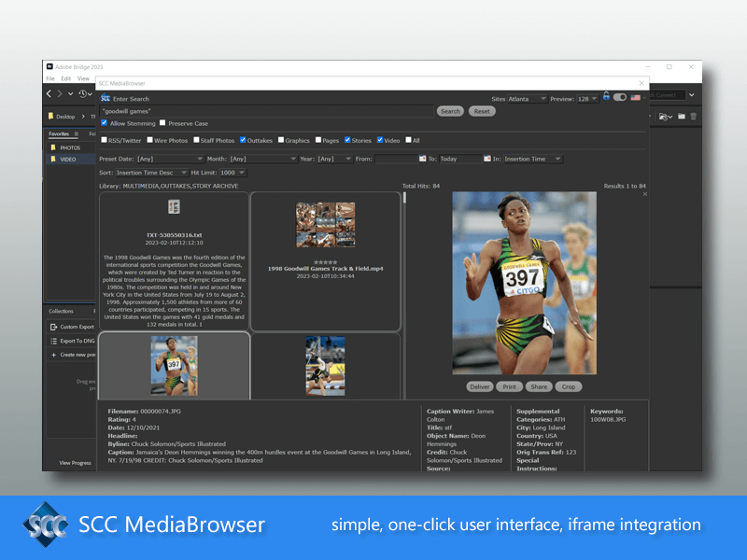Uncheck the Video source

(380, 140)
